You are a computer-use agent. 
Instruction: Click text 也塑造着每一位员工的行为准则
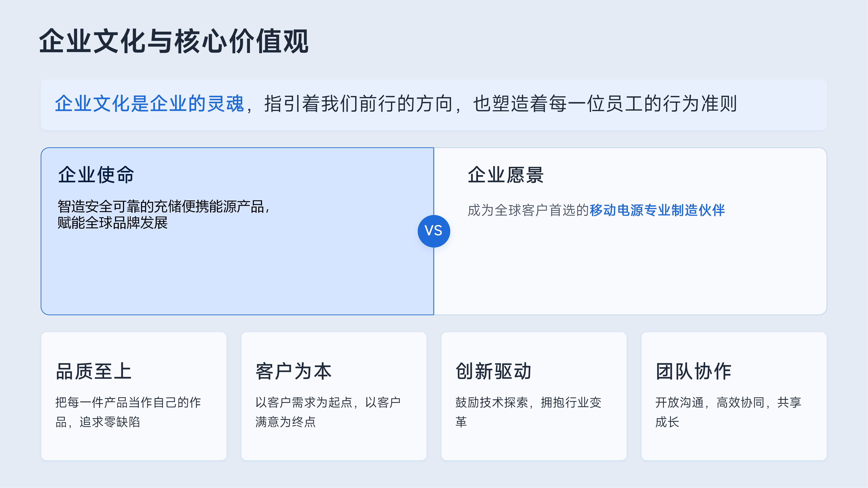[605, 103]
